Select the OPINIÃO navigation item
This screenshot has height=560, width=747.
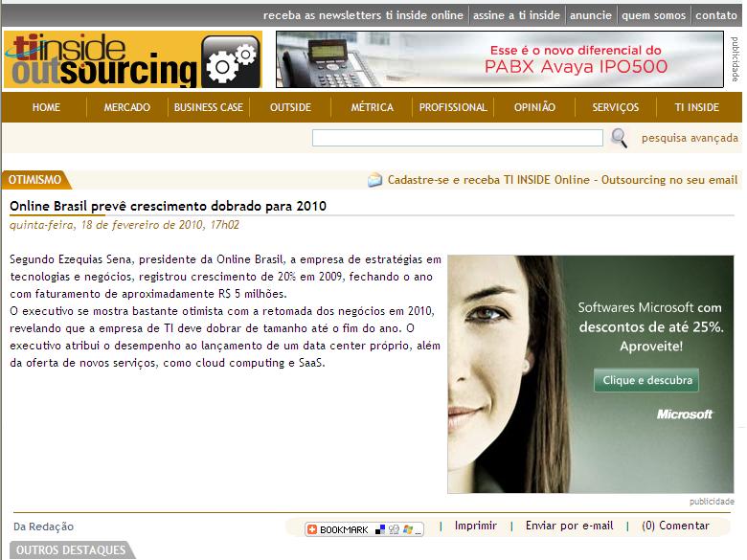pos(534,107)
